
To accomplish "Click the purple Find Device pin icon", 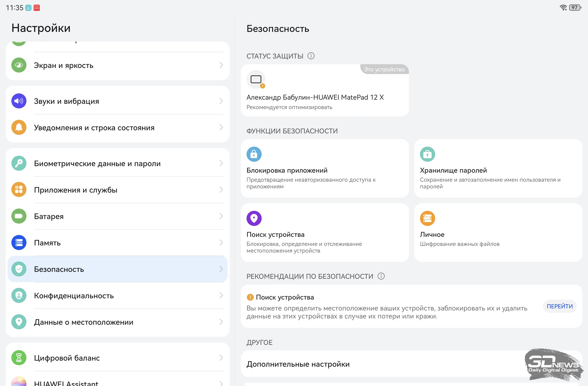I will [254, 218].
